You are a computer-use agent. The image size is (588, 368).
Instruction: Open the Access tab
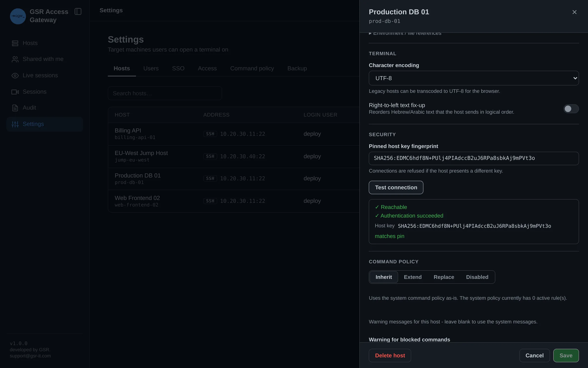pos(207,68)
